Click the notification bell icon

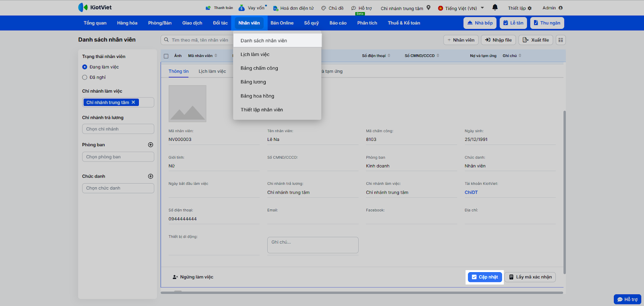495,7
